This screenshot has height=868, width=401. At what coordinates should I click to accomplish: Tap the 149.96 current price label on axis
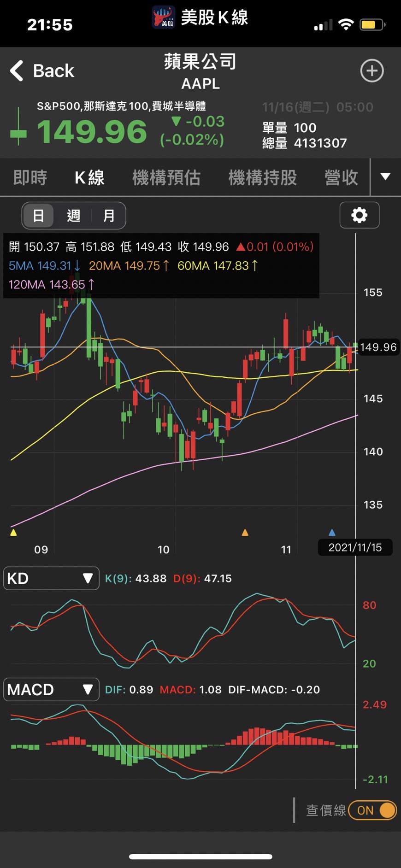point(378,347)
